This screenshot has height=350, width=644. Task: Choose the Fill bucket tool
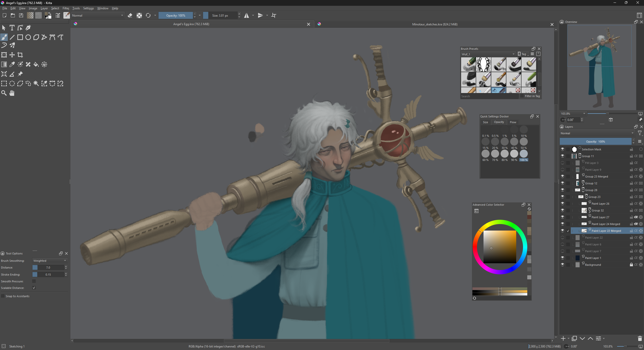click(36, 64)
